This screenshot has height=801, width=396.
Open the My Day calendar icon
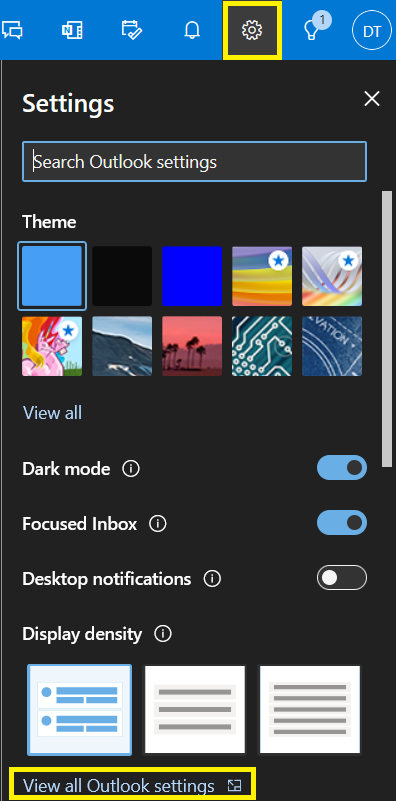132,30
